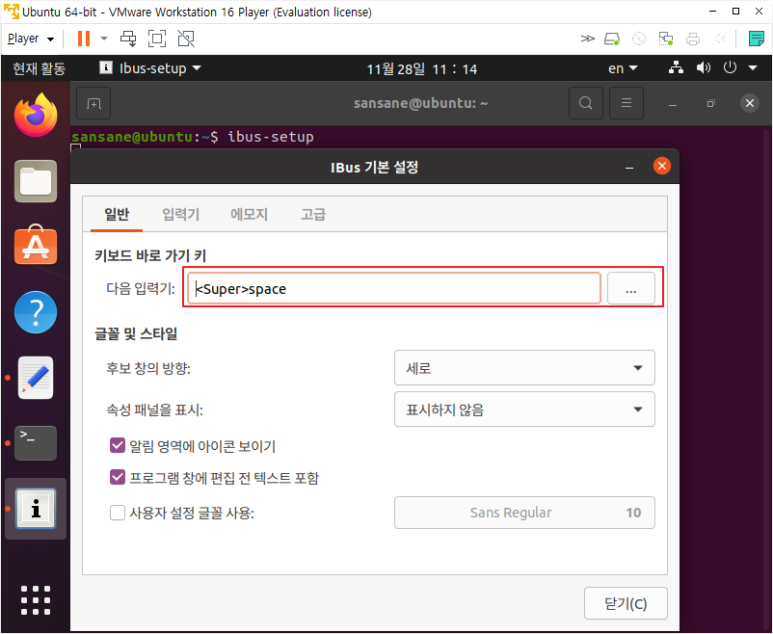
Task: Switch to the 에모지 tab
Action: click(x=249, y=214)
